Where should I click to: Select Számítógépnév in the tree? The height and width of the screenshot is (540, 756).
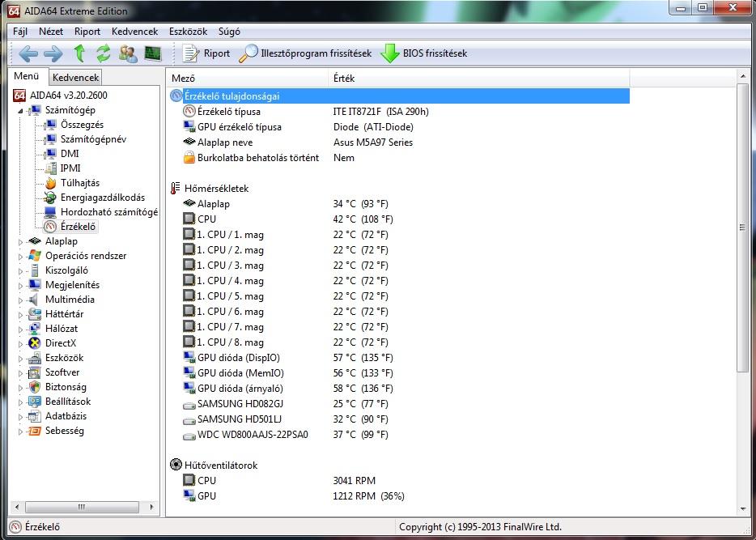click(x=93, y=139)
